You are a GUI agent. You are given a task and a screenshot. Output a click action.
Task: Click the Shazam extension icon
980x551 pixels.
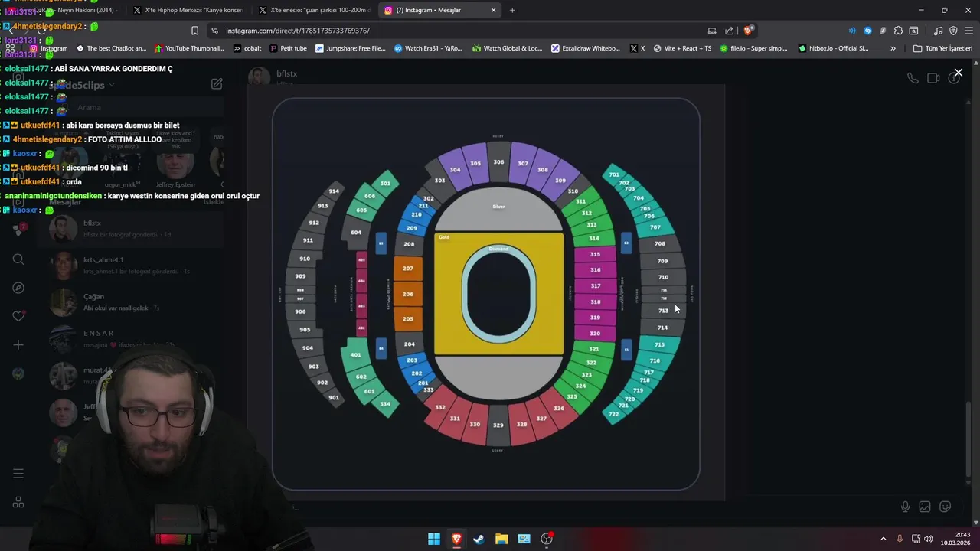pos(867,31)
